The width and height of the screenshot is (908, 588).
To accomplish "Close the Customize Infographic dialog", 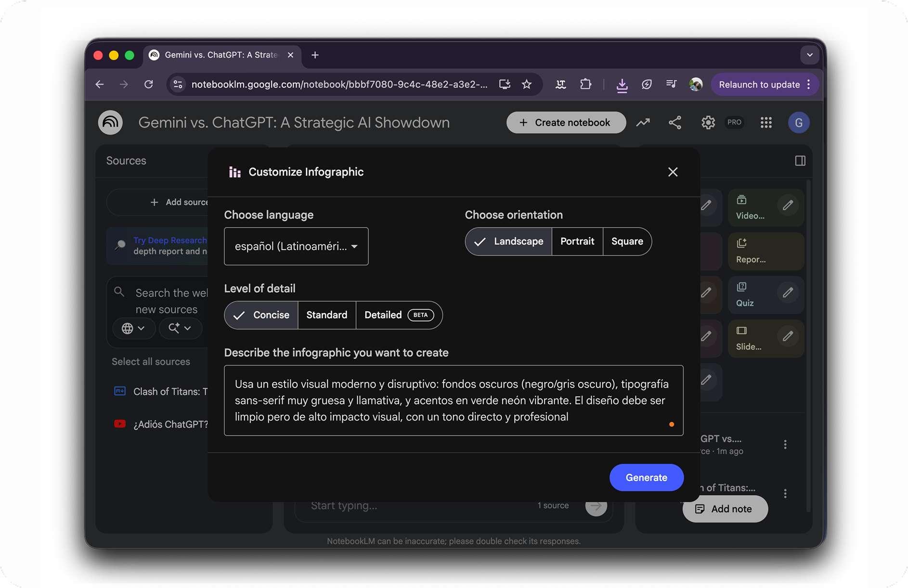I will tap(673, 172).
